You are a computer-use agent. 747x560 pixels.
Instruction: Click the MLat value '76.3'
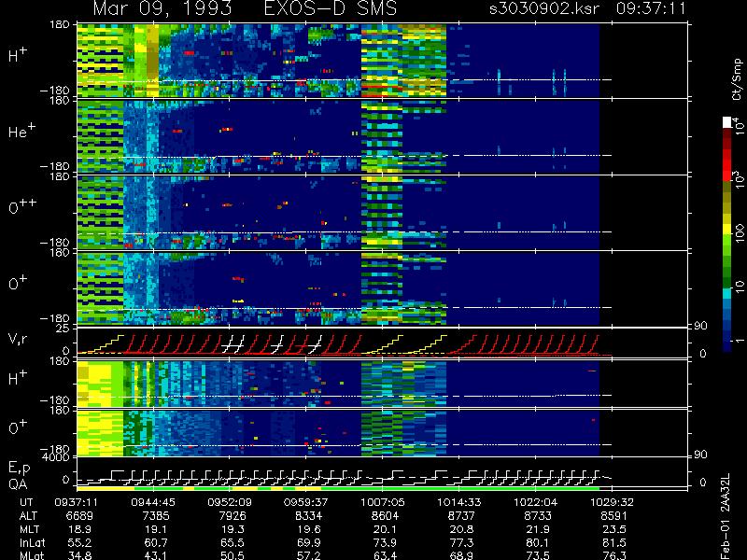[614, 555]
